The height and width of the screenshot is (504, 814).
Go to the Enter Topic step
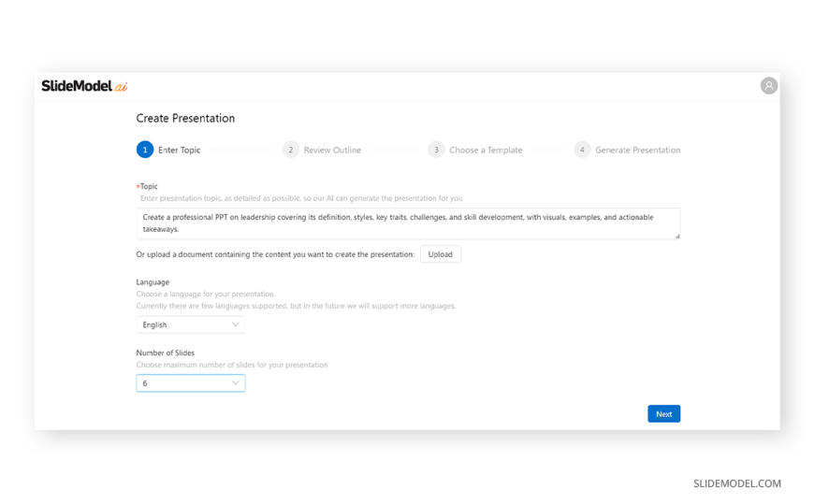179,150
